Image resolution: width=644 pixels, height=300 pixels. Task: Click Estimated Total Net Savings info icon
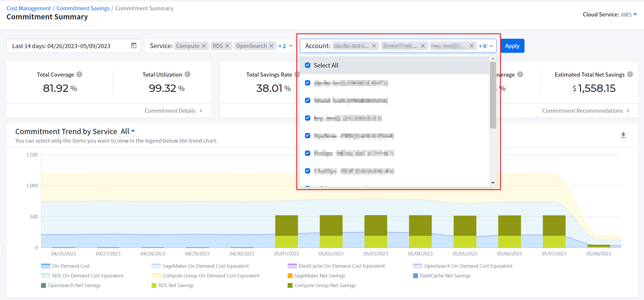[x=630, y=75]
